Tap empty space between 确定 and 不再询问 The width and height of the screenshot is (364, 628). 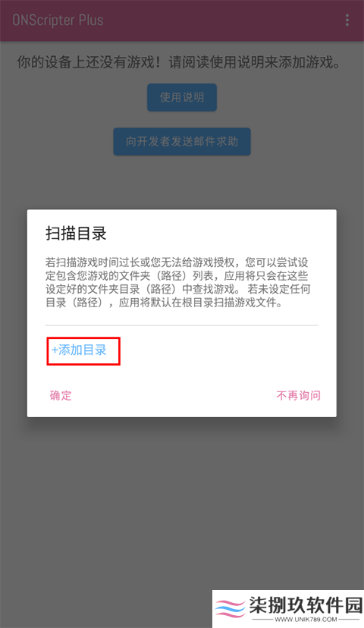click(174, 396)
